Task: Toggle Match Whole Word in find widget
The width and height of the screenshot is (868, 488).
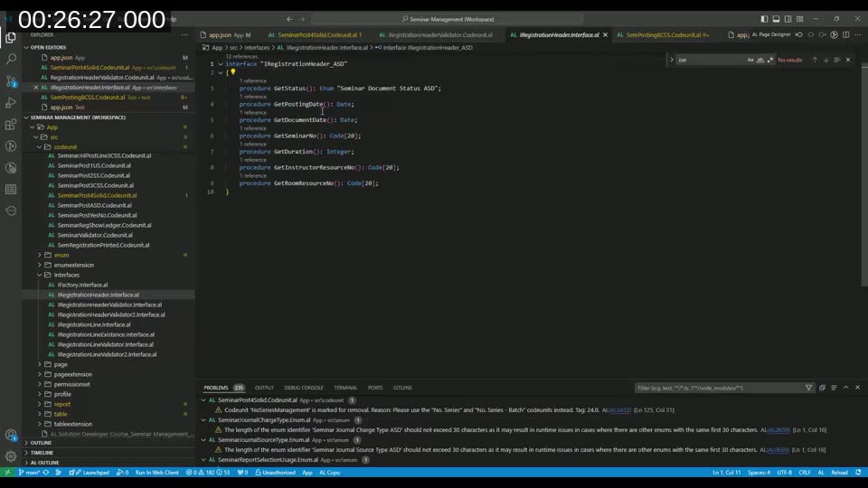Action: pyautogui.click(x=760, y=60)
